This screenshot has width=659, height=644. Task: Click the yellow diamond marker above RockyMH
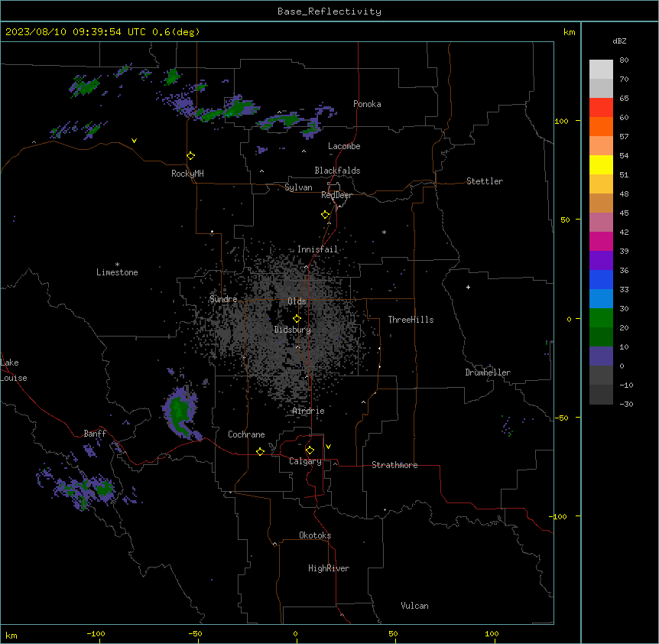point(191,156)
